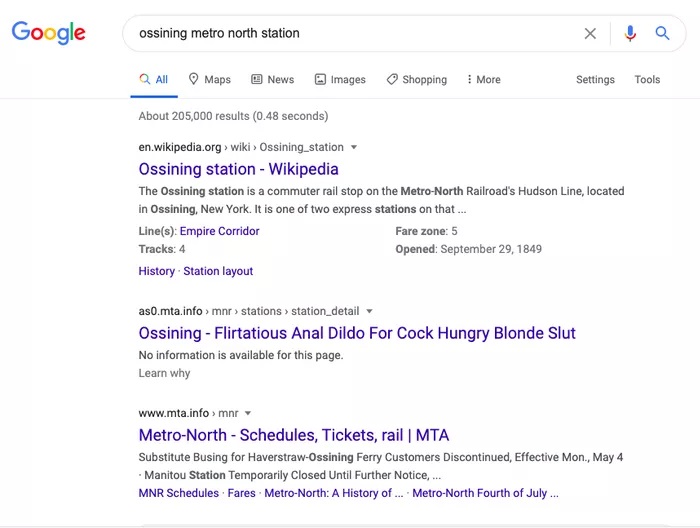
Task: Expand the More search categories menu
Action: 483,80
